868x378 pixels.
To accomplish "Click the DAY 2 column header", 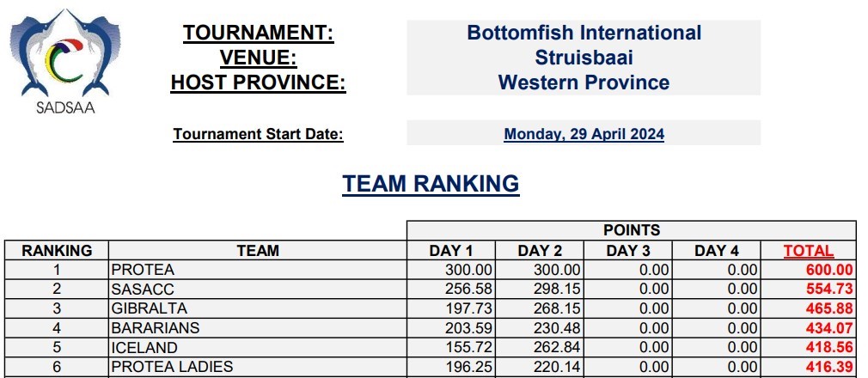I will (540, 251).
